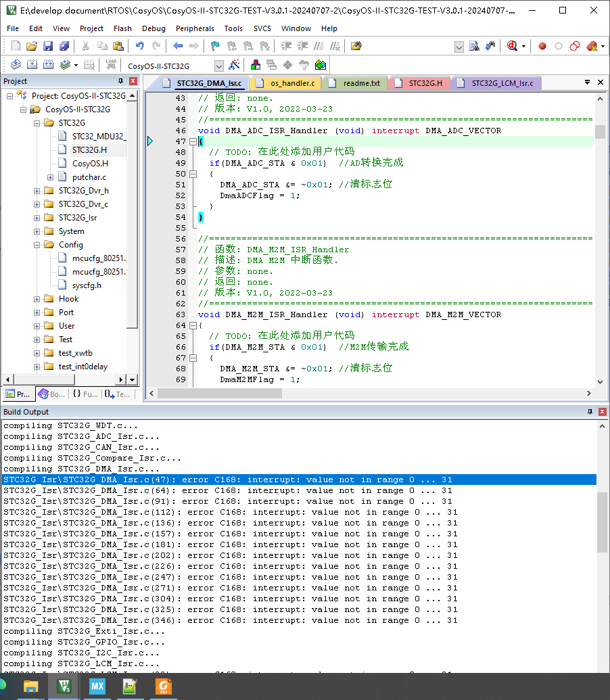The width and height of the screenshot is (610, 700).
Task: Click the Comment selection icon
Action: coord(319,46)
